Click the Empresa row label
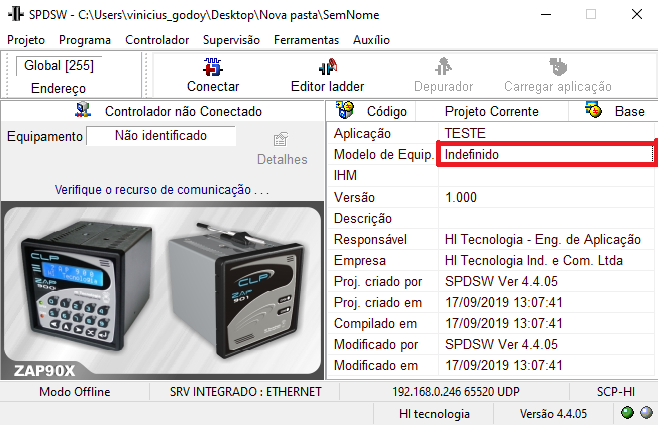This screenshot has width=658, height=425. point(360,260)
